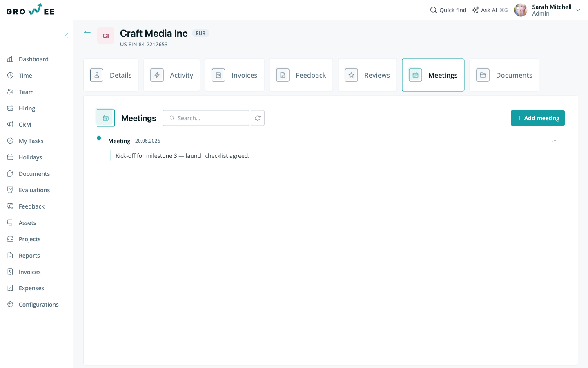The height and width of the screenshot is (368, 588).
Task: Open the Ask AI assistant
Action: [x=490, y=10]
